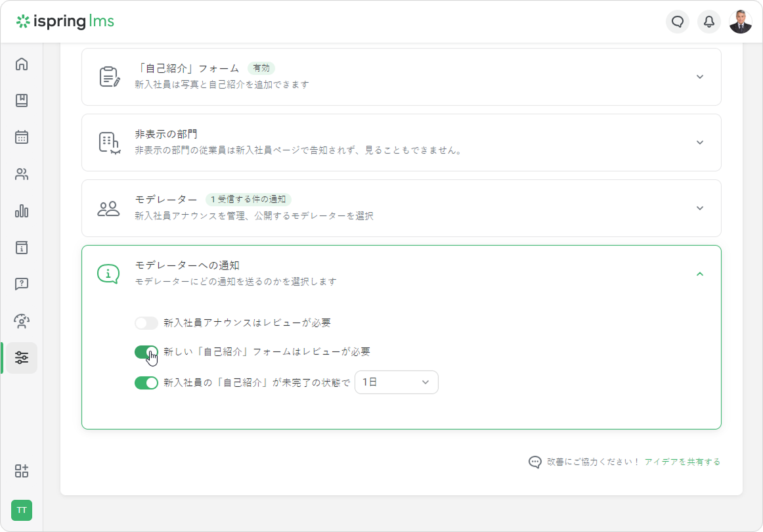Open the courses book icon in sidebar
Screen dimensions: 763x532
22,100
